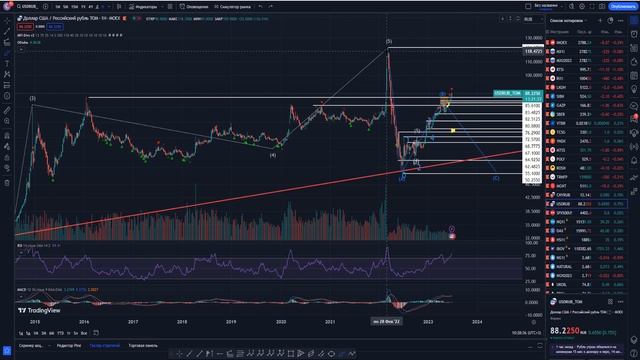Screen dimensions: 640x360
Task: Select the YTD date range
Action: (60, 333)
